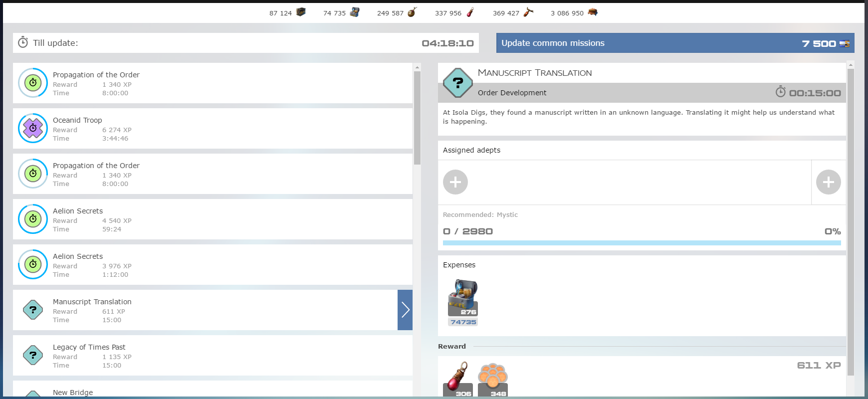Click the stopwatch icon next to Till update
This screenshot has height=399, width=868.
coord(23,42)
